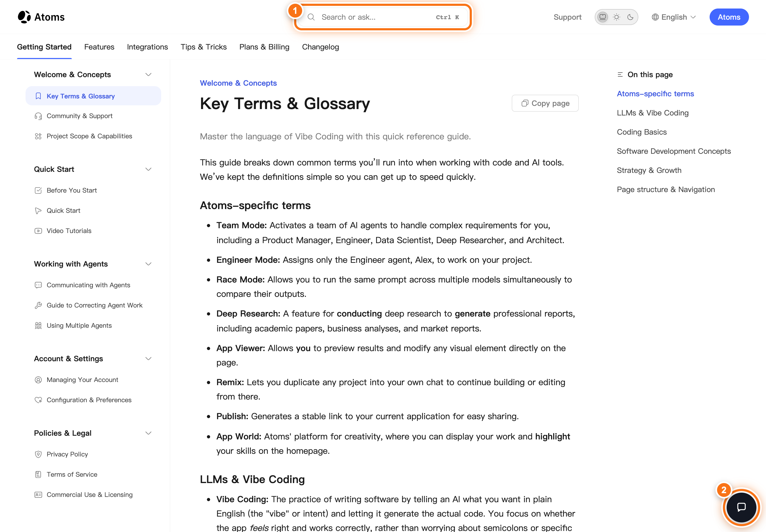Click the user icon beside Managing Your Account
The width and height of the screenshot is (766, 532).
click(38, 380)
